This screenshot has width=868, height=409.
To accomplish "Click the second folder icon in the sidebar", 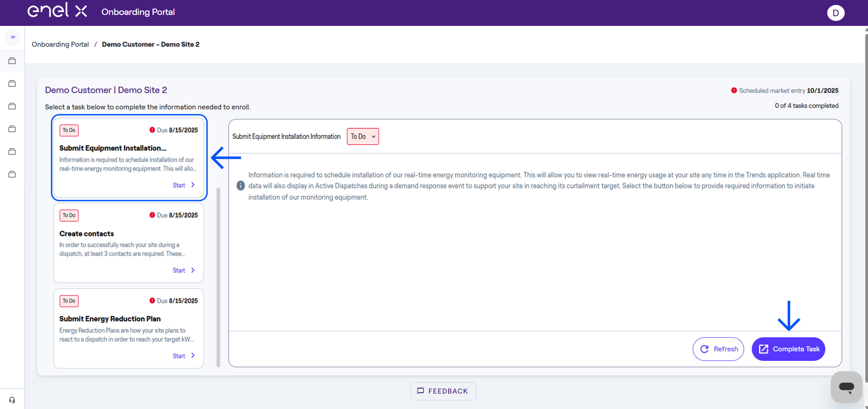I will point(12,83).
